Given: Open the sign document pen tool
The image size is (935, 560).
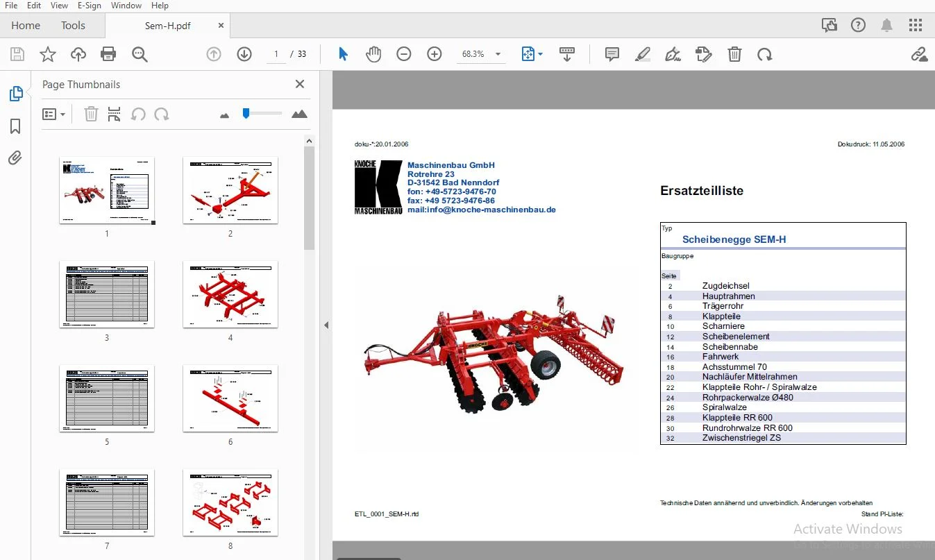Looking at the screenshot, I should click(673, 54).
